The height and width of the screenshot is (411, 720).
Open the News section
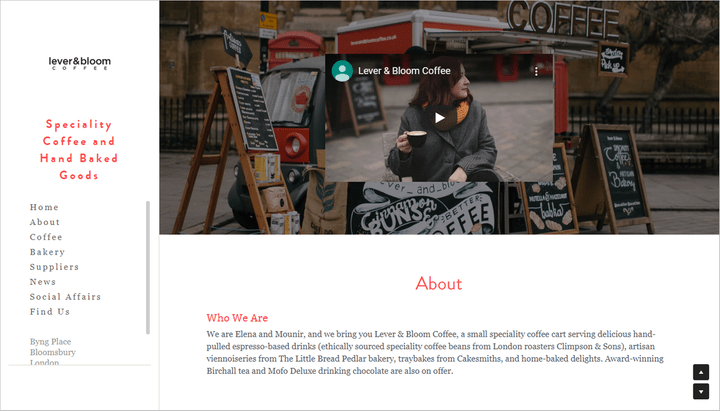[43, 282]
